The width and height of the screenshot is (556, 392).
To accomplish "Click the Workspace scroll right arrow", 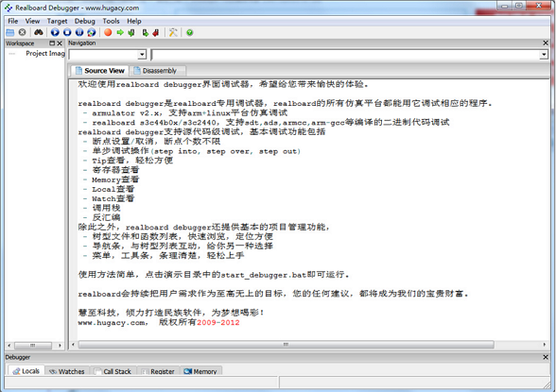I will pos(60,346).
